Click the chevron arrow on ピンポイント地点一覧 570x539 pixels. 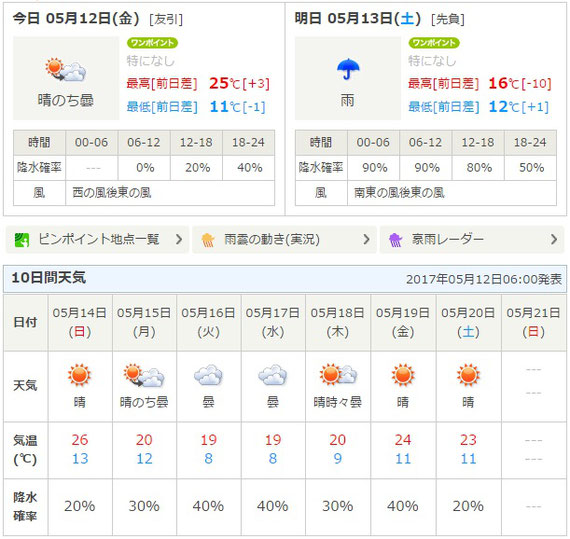click(x=178, y=240)
